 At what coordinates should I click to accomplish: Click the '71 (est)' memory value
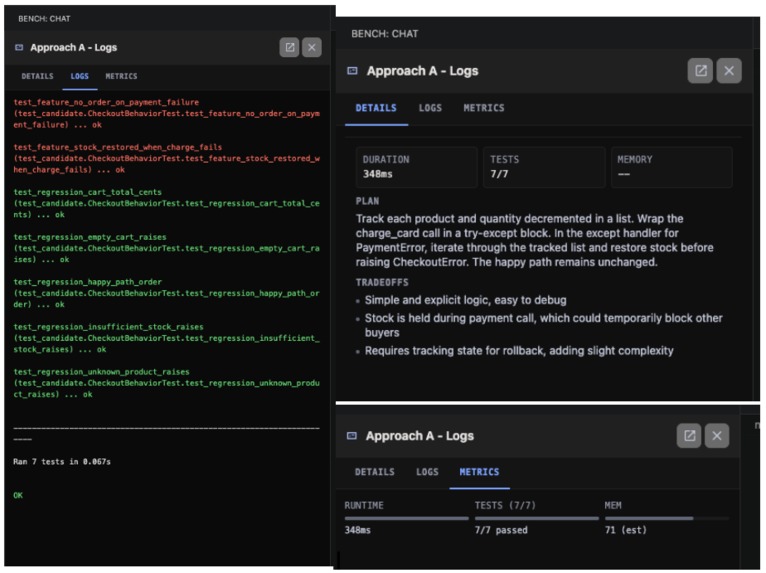[625, 530]
